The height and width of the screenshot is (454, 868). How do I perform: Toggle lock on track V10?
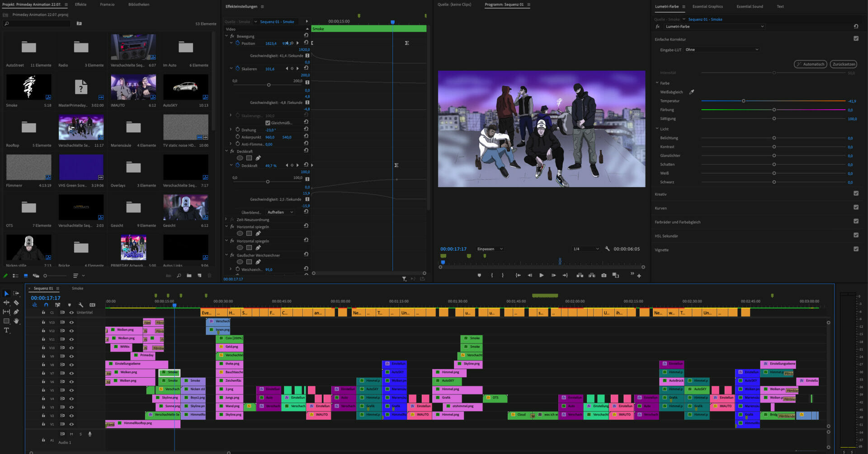(x=43, y=348)
